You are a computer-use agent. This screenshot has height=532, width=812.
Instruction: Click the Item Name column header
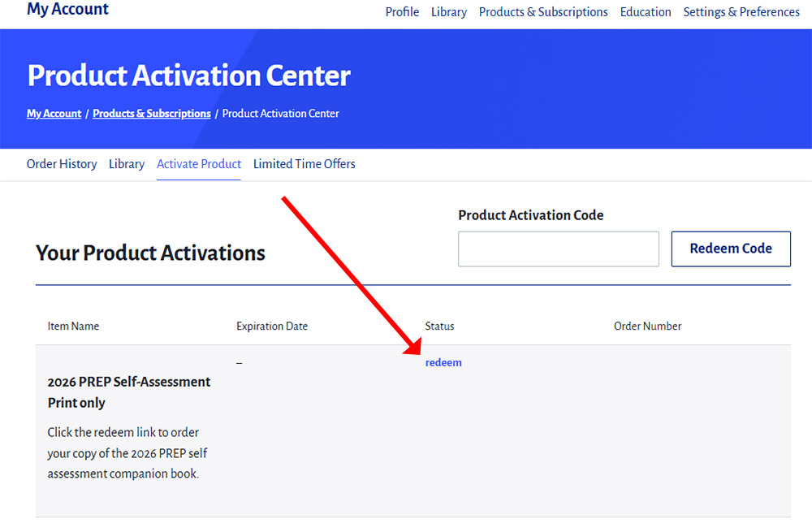point(73,327)
